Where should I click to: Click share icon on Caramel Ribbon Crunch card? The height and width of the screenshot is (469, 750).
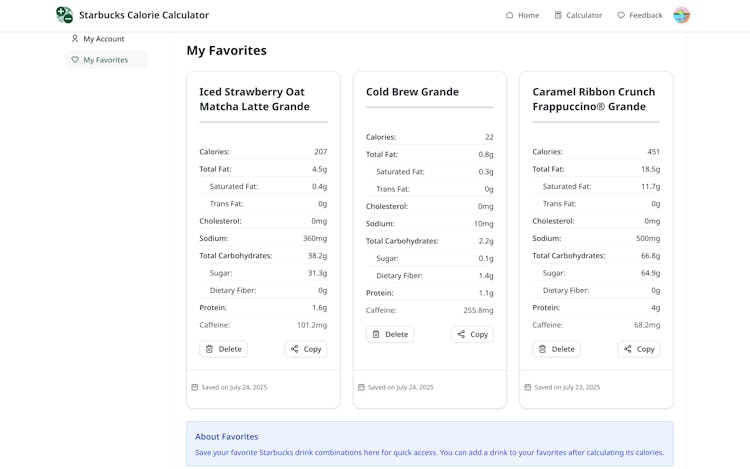628,349
